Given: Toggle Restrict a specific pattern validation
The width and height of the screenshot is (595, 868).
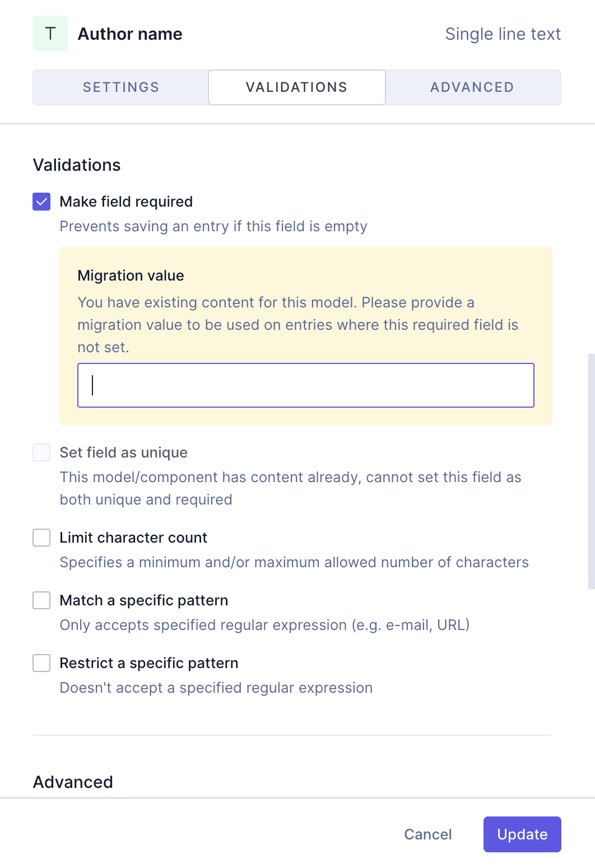Looking at the screenshot, I should 41,663.
